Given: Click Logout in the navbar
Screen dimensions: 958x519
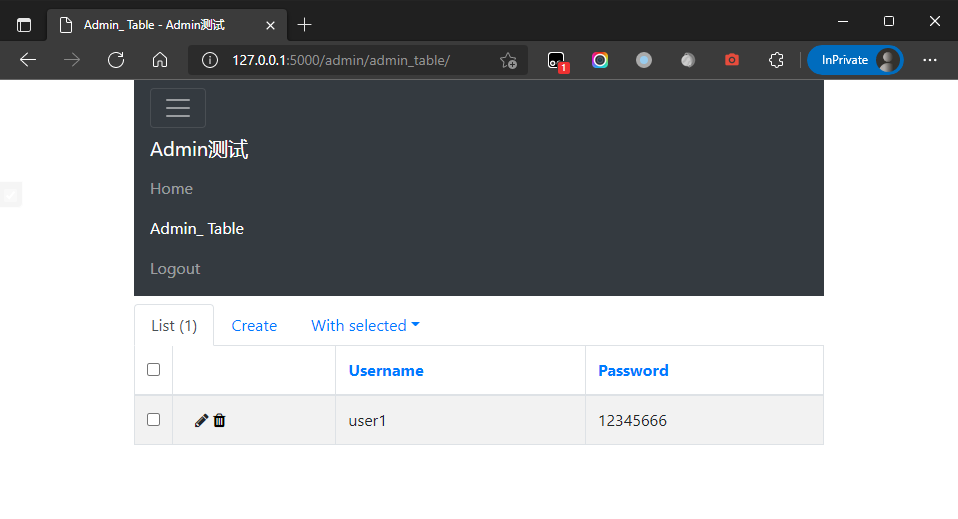Looking at the screenshot, I should click(175, 269).
